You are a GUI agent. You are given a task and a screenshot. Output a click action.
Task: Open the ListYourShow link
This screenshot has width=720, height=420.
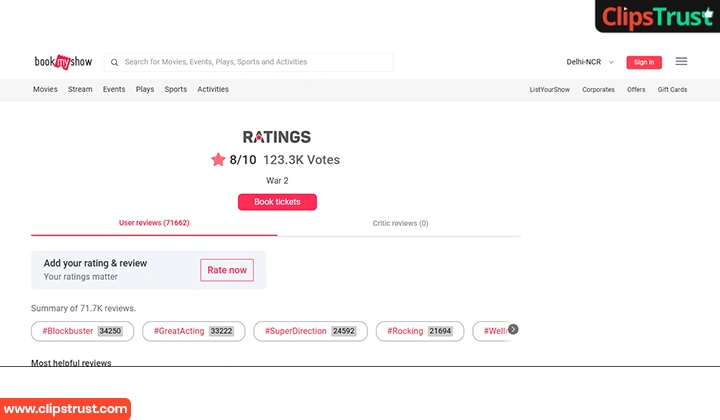pyautogui.click(x=549, y=90)
